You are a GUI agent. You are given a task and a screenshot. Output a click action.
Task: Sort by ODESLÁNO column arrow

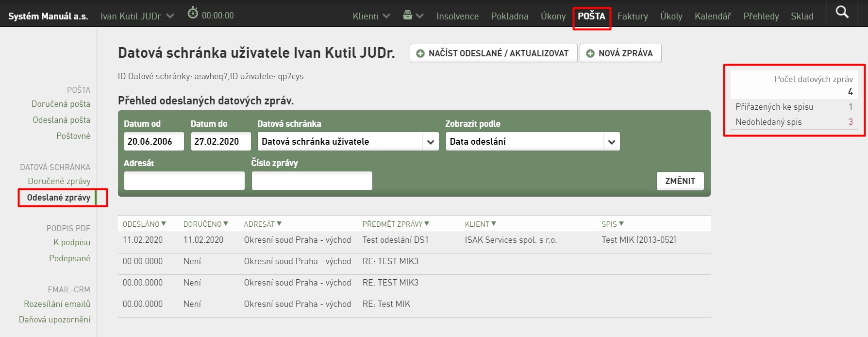click(164, 223)
